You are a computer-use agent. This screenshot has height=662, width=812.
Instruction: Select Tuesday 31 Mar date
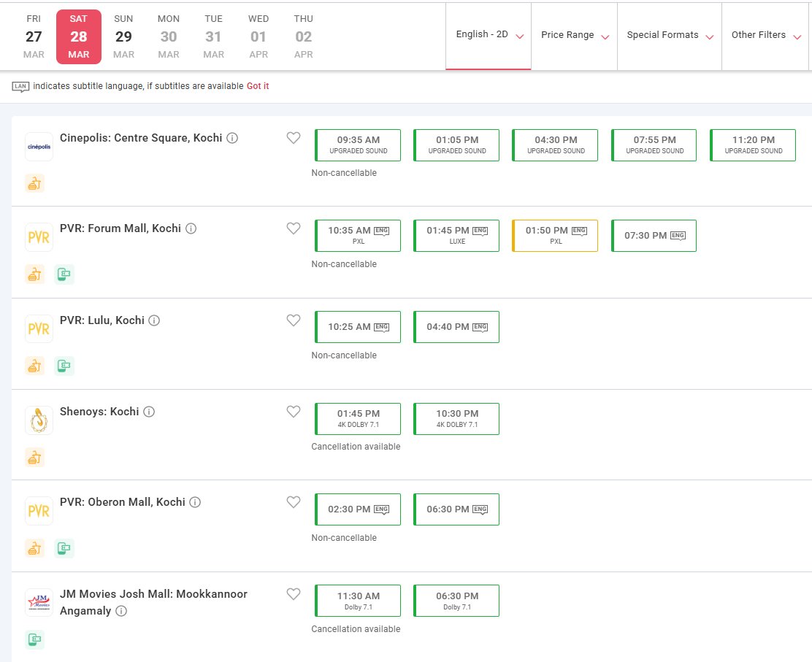(x=213, y=36)
